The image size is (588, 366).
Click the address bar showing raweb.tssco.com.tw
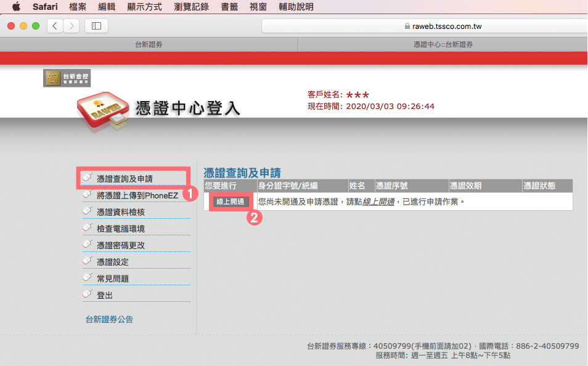pyautogui.click(x=425, y=26)
